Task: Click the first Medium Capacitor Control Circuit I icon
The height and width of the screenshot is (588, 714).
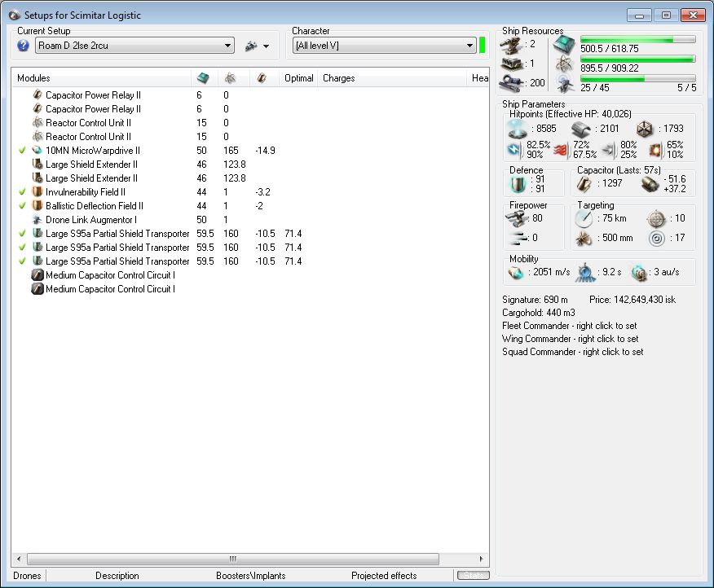Action: click(x=37, y=275)
